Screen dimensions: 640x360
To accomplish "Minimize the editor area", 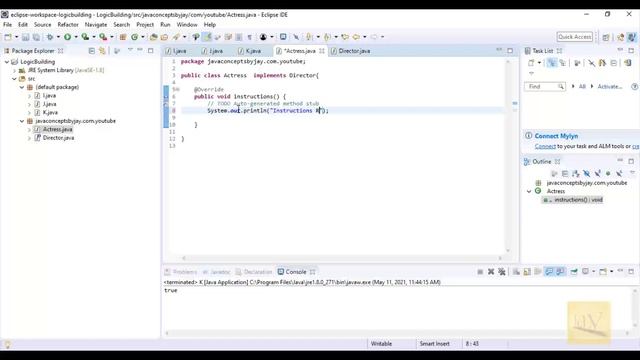I will click(499, 51).
